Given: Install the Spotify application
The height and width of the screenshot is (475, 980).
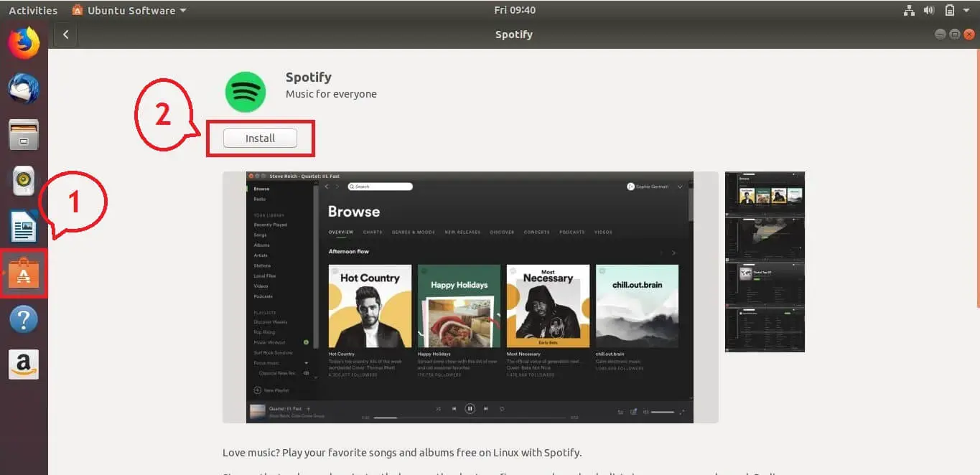Looking at the screenshot, I should [260, 138].
